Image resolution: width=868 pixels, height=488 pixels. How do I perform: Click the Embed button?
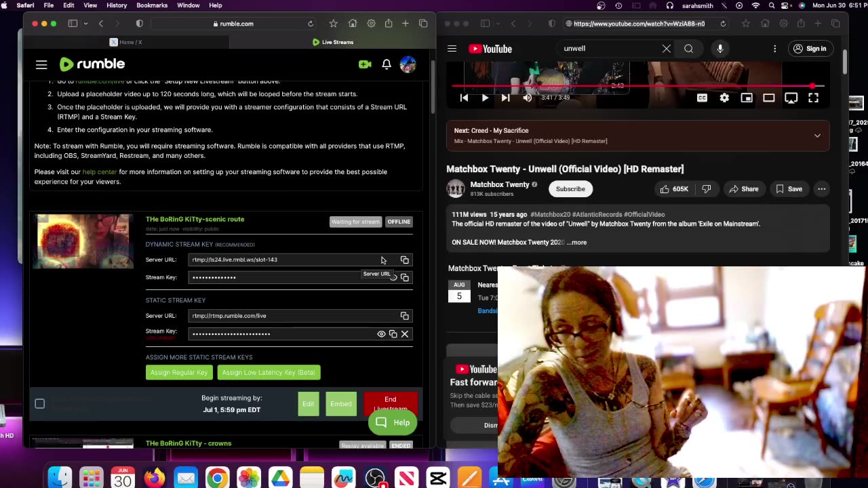[341, 404]
